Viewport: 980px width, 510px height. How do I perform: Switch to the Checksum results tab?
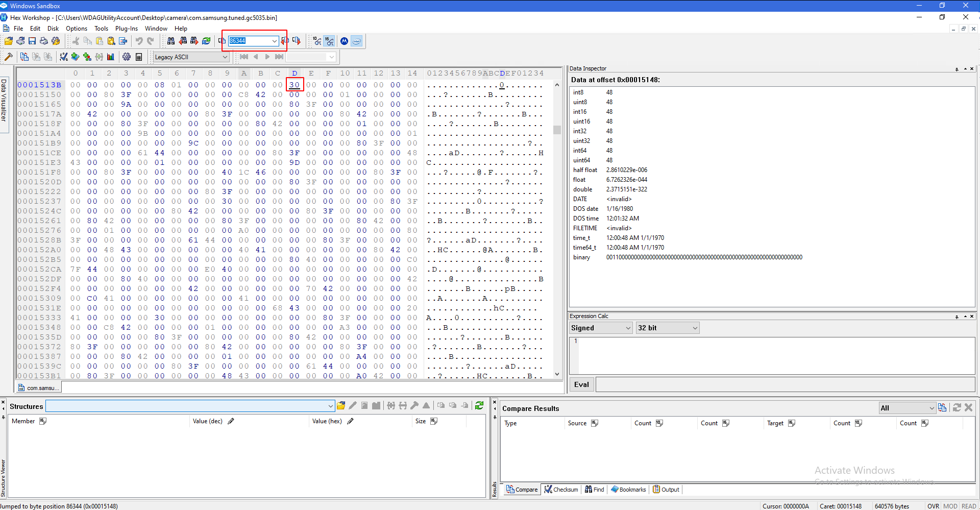(561, 490)
